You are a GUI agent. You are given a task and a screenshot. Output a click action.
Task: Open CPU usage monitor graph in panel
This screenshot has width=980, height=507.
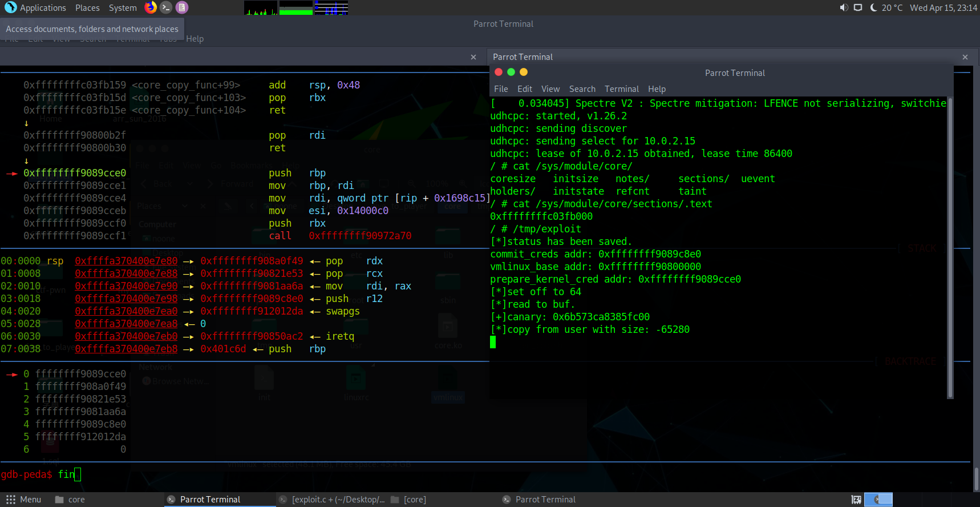(261, 7)
